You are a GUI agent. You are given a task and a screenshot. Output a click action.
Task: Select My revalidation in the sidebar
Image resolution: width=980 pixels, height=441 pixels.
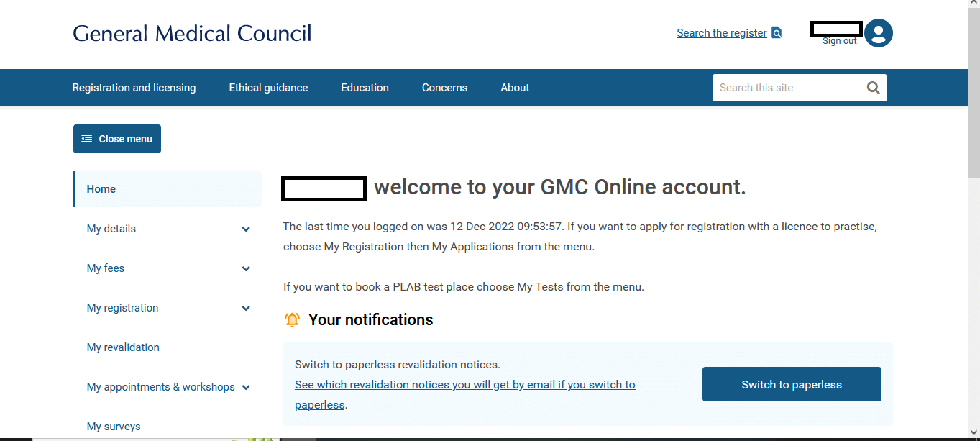pos(123,347)
